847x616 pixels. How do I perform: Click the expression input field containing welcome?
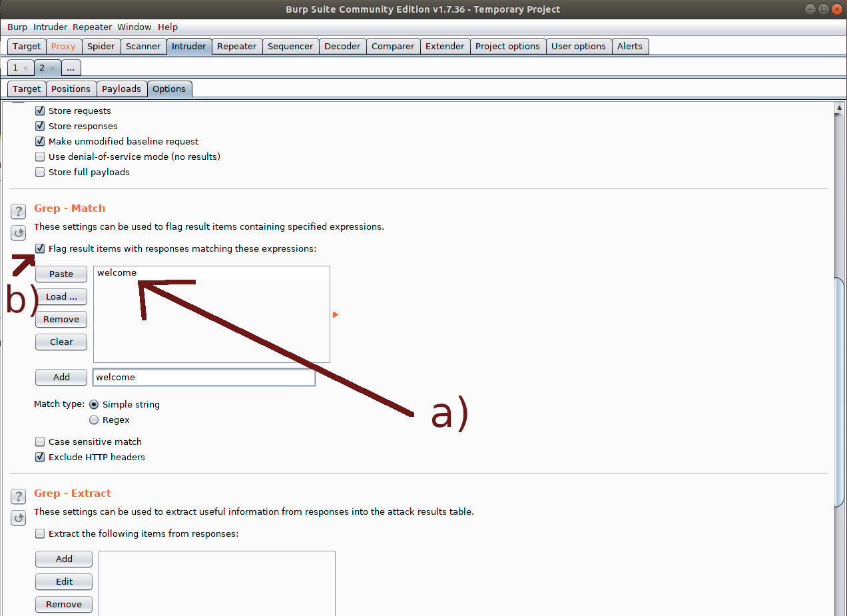pos(204,377)
